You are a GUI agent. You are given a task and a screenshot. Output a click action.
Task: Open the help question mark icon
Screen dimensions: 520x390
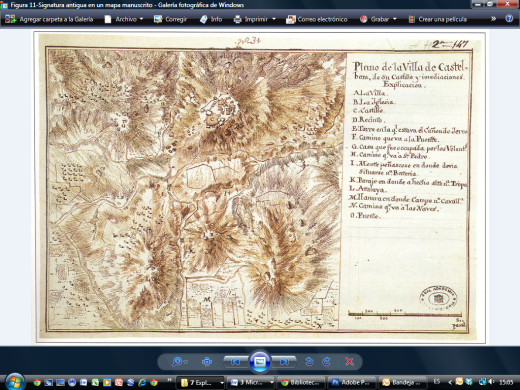509,19
